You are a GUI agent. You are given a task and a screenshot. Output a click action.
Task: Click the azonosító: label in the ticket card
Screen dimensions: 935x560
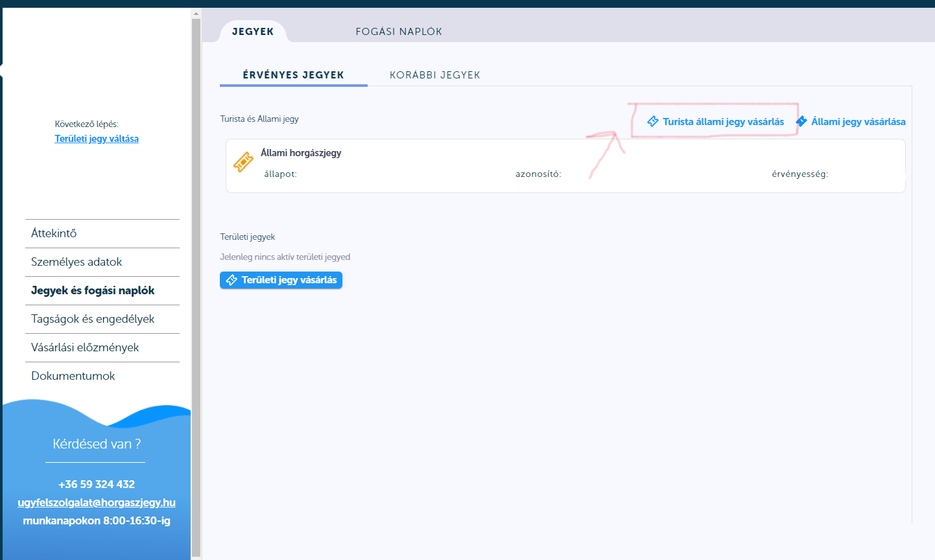click(x=539, y=174)
